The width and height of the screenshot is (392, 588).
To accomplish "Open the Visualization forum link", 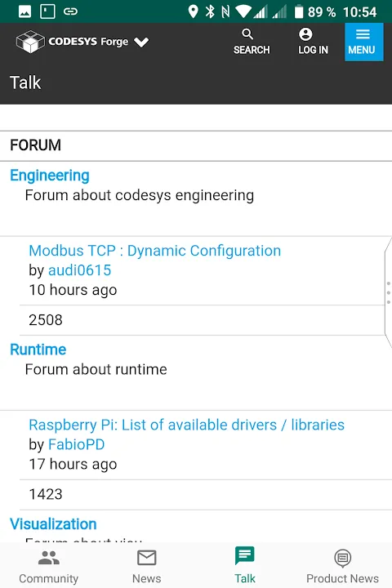I will pos(53,523).
